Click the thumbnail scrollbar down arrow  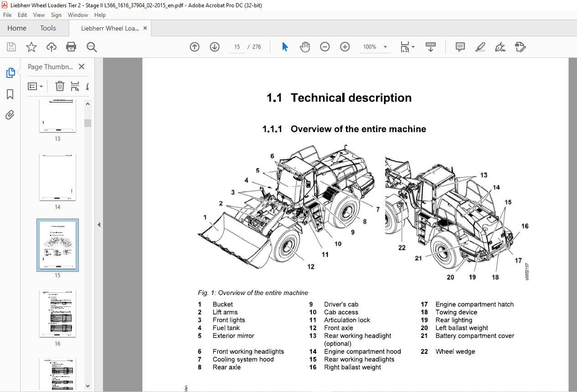pyautogui.click(x=88, y=386)
